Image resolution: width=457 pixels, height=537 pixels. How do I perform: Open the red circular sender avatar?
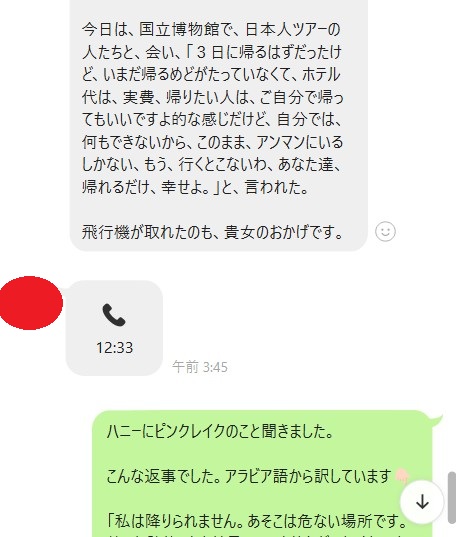click(x=30, y=303)
